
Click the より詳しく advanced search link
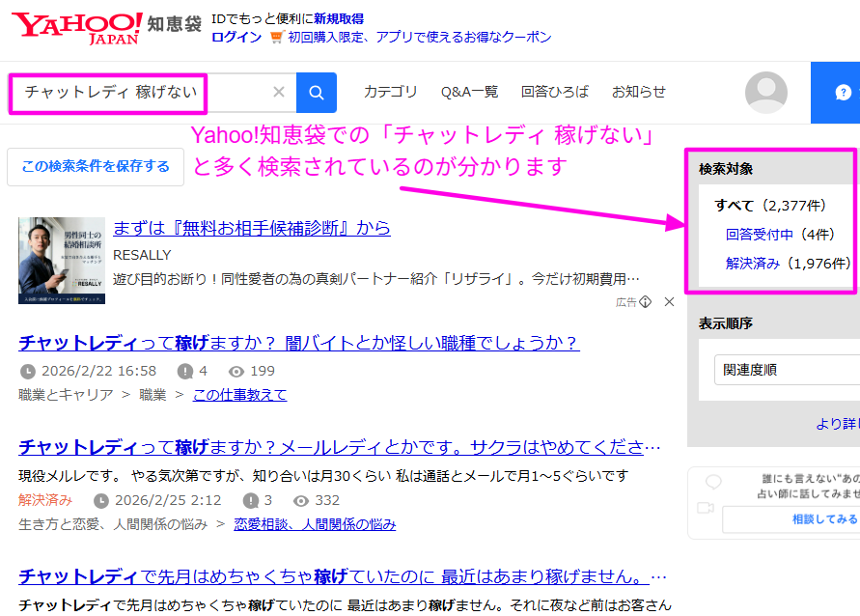(838, 424)
